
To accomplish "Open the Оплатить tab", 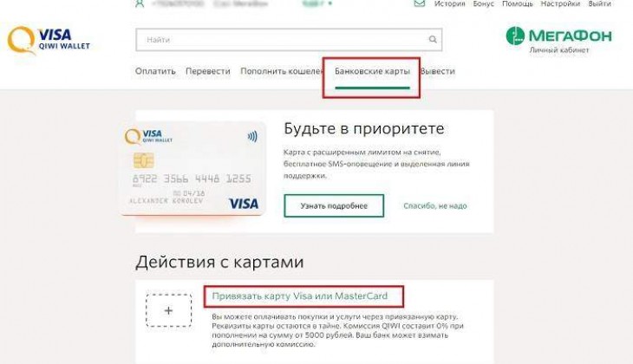I will (155, 71).
